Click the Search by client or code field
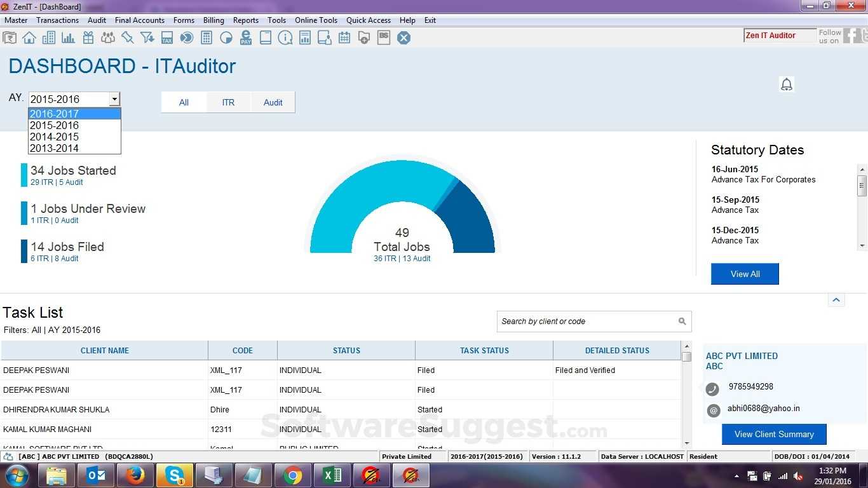This screenshot has height=488, width=868. 587,322
